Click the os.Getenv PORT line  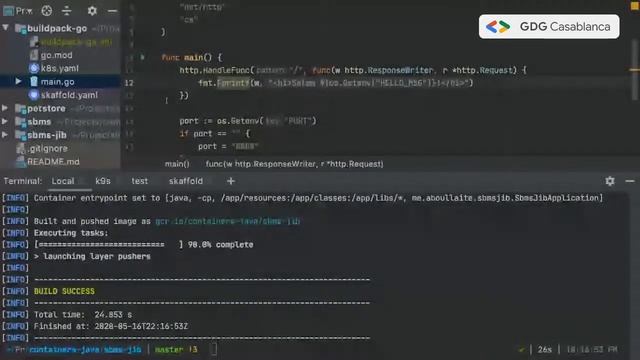248,121
